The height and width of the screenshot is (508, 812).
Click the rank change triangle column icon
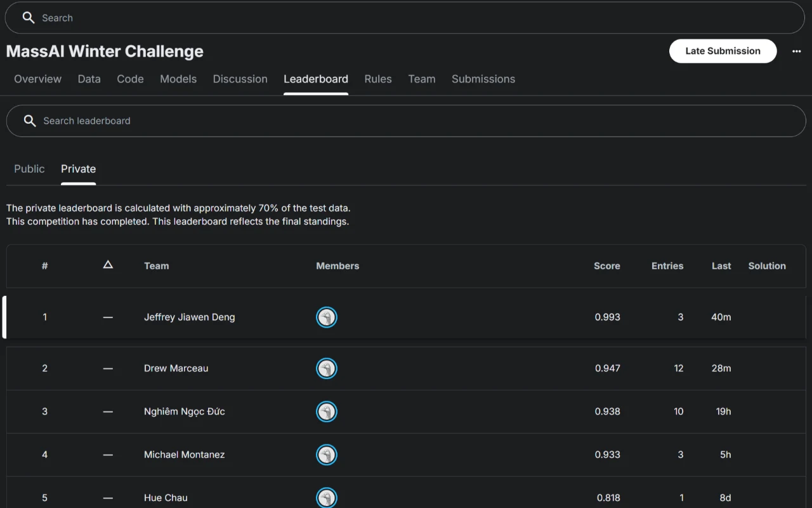pos(108,265)
